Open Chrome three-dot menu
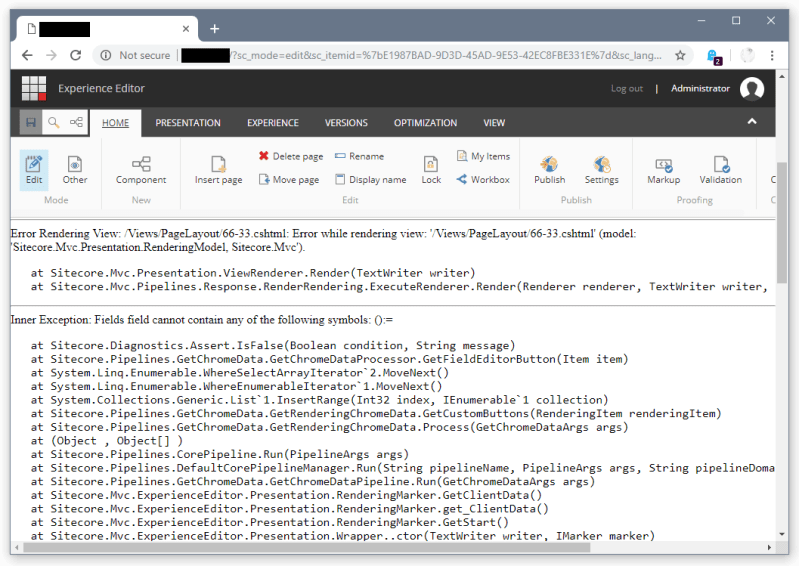The width and height of the screenshot is (799, 566). point(772,56)
